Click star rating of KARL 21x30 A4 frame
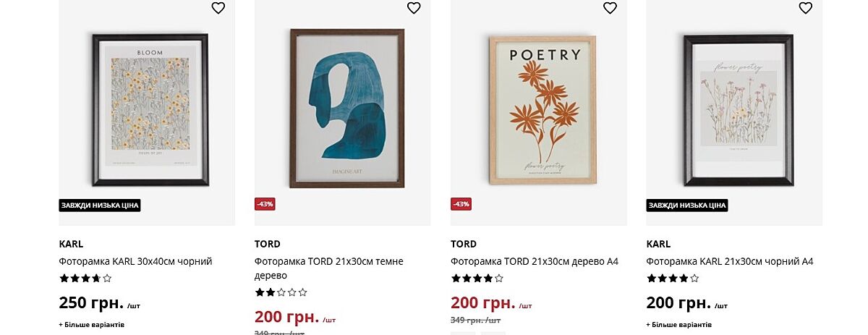 [x=673, y=278]
